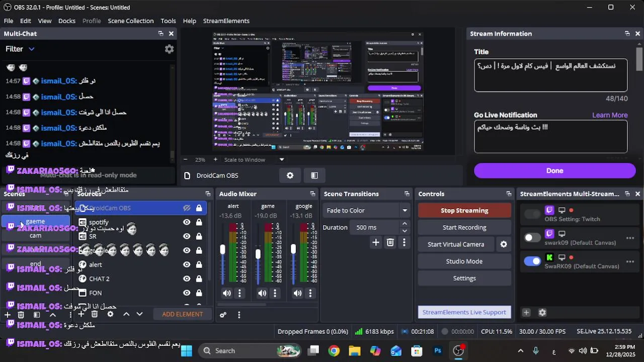644x362 pixels.
Task: Enable Studio Mode
Action: pos(464,261)
